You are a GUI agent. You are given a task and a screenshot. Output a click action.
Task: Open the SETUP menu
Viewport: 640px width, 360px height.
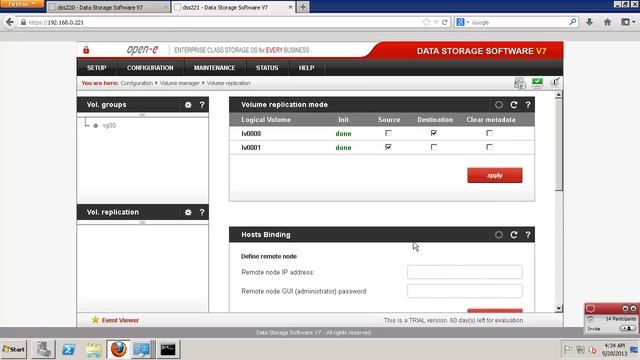(97, 68)
